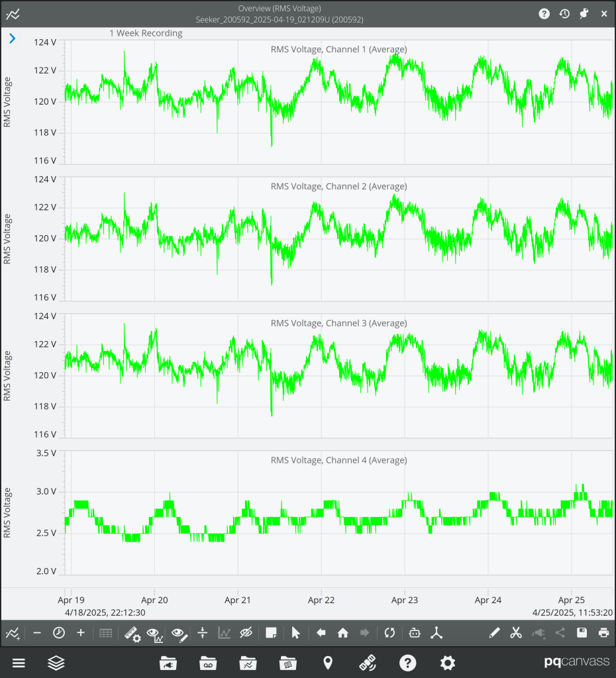The width and height of the screenshot is (616, 678).
Task: Click the save disk button
Action: (582, 633)
